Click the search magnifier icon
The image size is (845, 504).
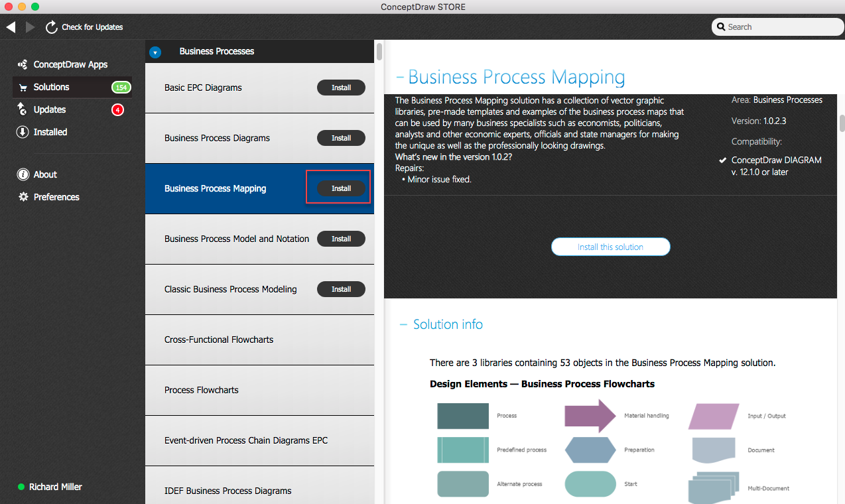click(721, 27)
